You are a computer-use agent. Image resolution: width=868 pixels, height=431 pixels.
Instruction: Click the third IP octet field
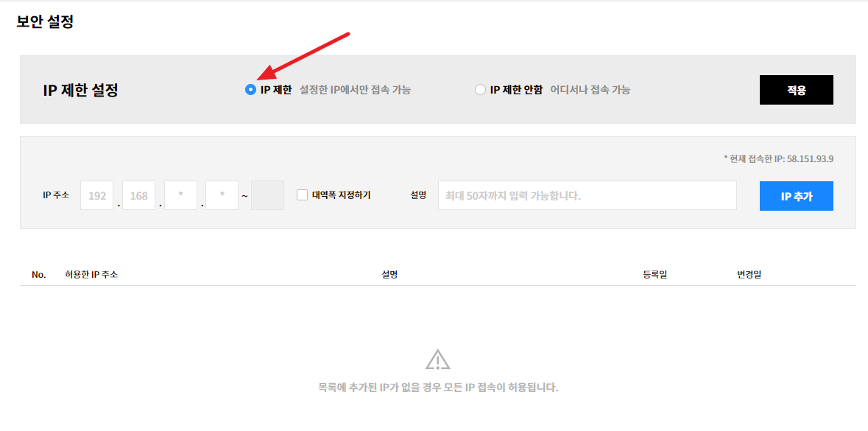(180, 196)
